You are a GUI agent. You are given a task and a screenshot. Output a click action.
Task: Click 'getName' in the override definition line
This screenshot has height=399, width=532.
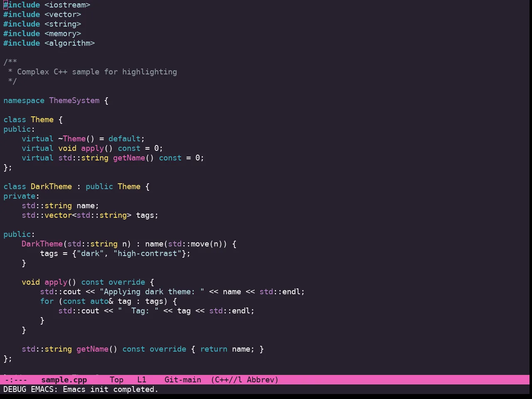tap(92, 349)
